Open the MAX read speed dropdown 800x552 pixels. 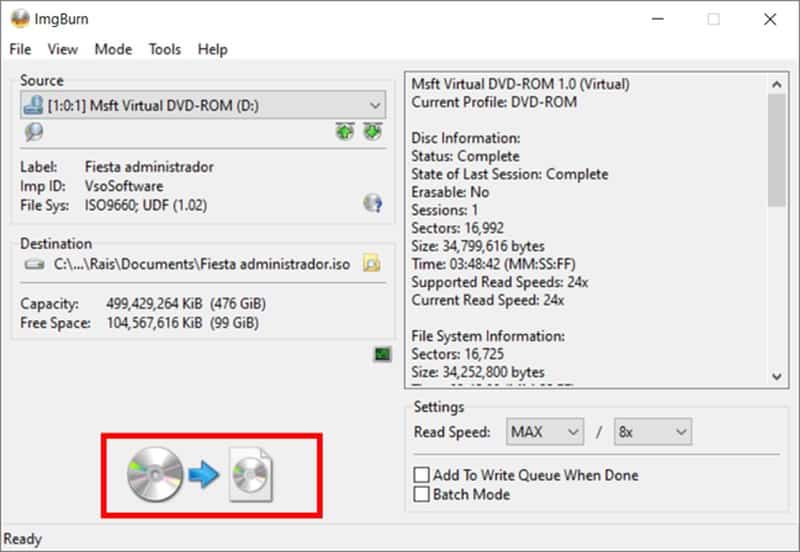point(545,432)
